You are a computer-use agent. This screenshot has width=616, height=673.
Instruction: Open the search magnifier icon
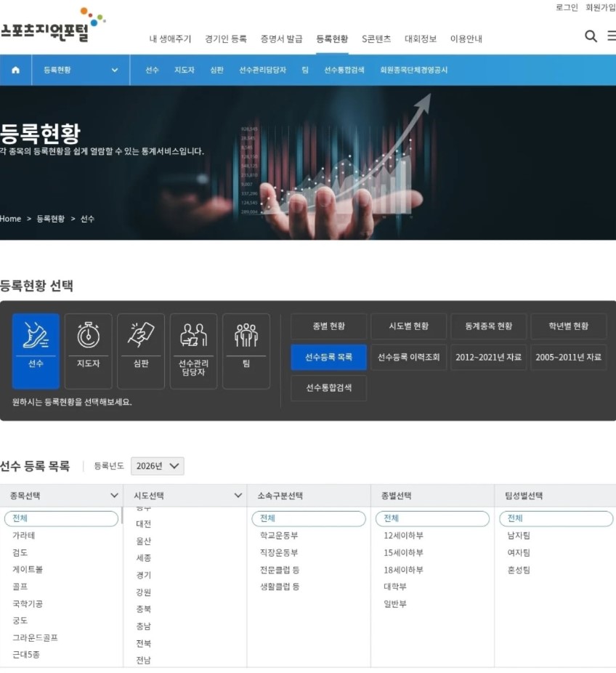591,36
